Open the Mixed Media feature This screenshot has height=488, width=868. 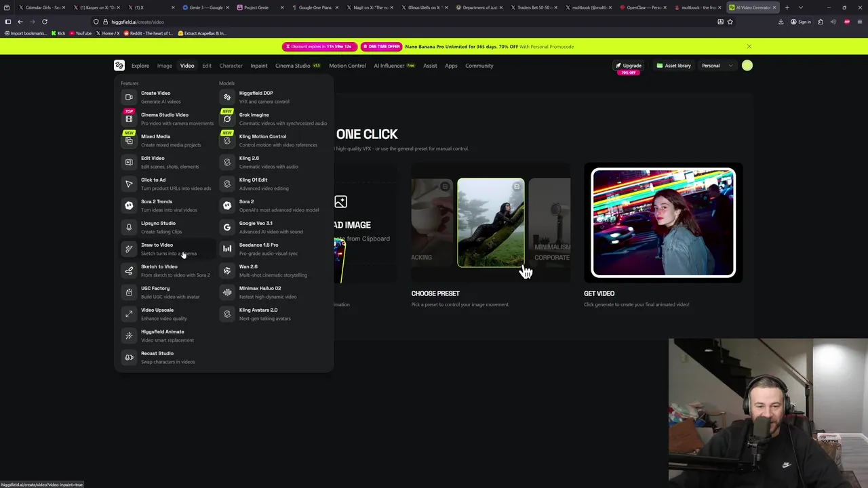pos(166,140)
